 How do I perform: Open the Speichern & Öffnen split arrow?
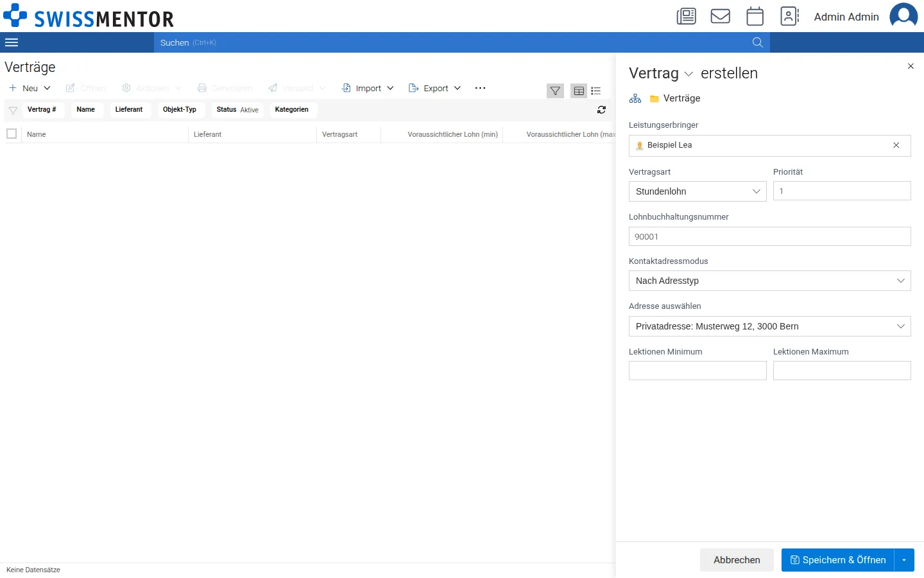pyautogui.click(x=904, y=560)
